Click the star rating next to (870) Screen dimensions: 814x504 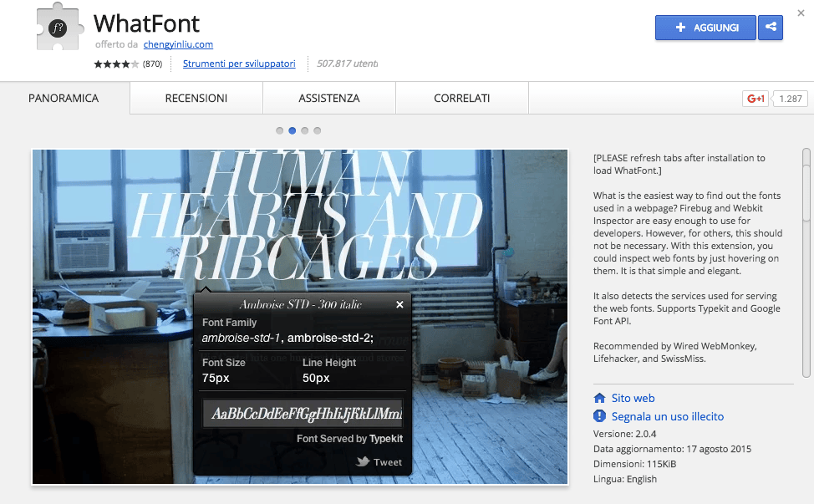point(117,63)
